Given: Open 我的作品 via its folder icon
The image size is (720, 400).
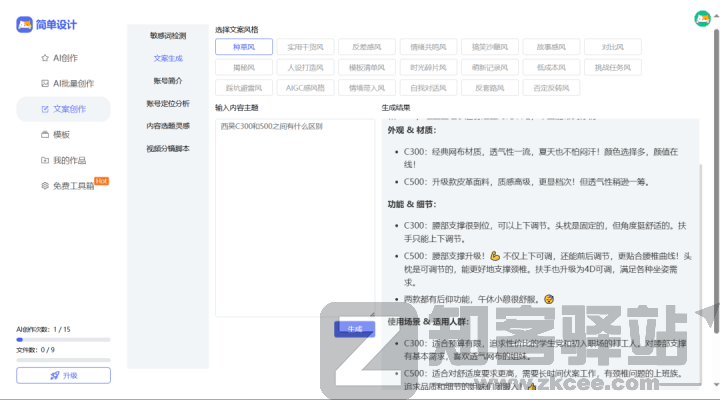Looking at the screenshot, I should pos(45,160).
